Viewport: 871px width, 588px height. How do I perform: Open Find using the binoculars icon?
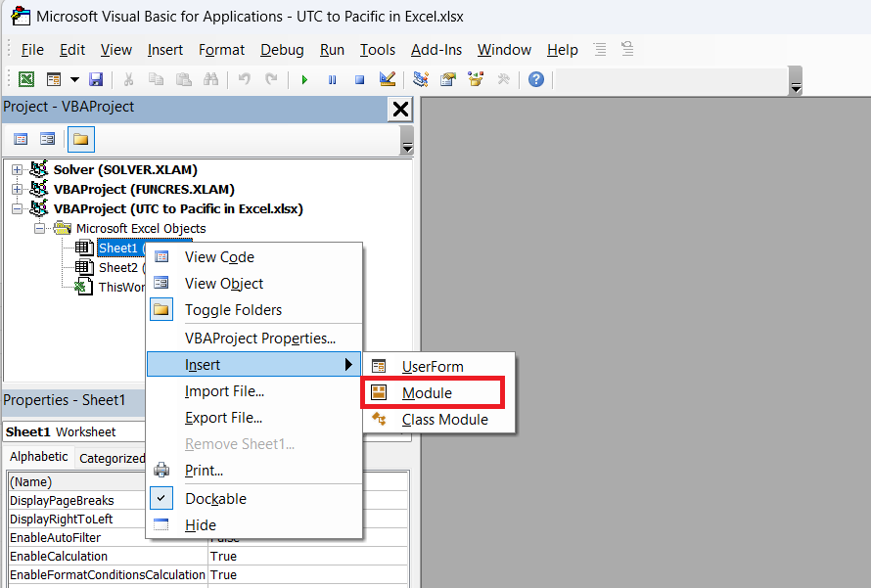point(211,79)
